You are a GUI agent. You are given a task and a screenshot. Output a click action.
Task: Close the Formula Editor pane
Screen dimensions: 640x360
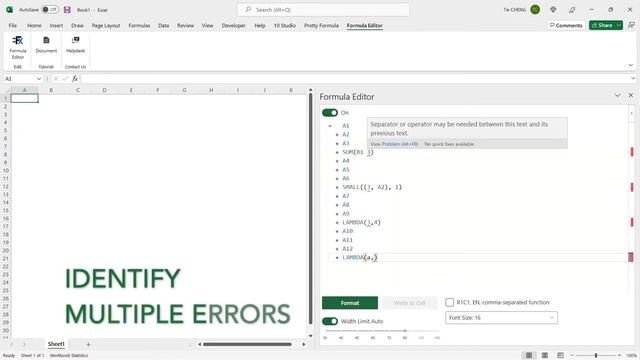[x=631, y=95]
